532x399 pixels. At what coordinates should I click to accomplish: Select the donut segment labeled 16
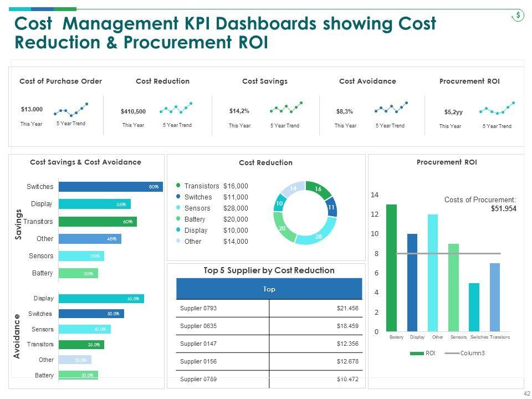tap(318, 190)
